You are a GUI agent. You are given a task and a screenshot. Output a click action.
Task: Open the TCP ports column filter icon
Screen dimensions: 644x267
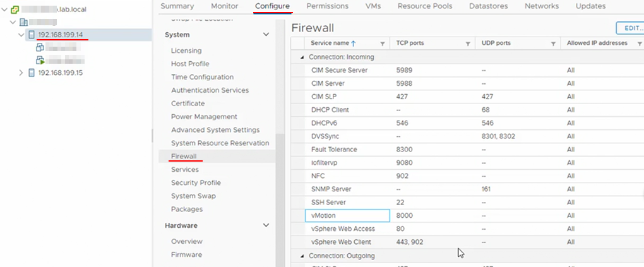click(468, 44)
